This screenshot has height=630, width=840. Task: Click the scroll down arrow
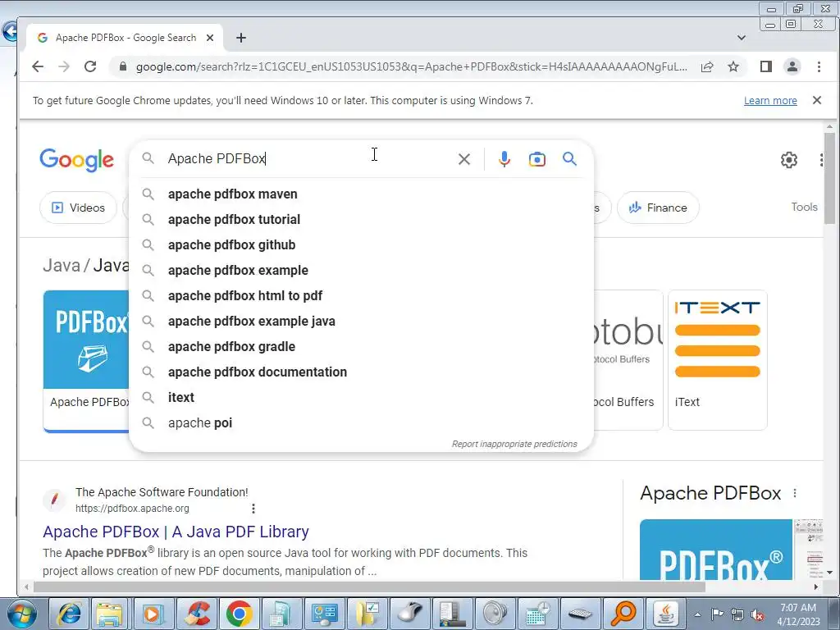pos(829,573)
